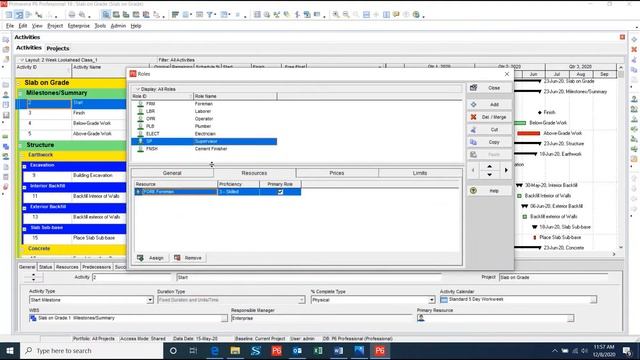This screenshot has height=360, width=640.
Task: Switch to General tab in Roles dialog
Action: click(x=172, y=173)
